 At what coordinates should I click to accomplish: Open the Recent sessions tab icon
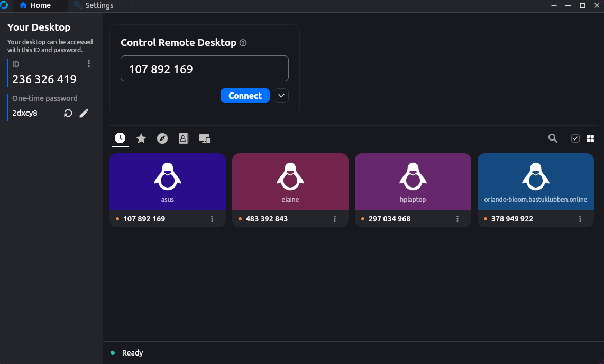click(120, 138)
